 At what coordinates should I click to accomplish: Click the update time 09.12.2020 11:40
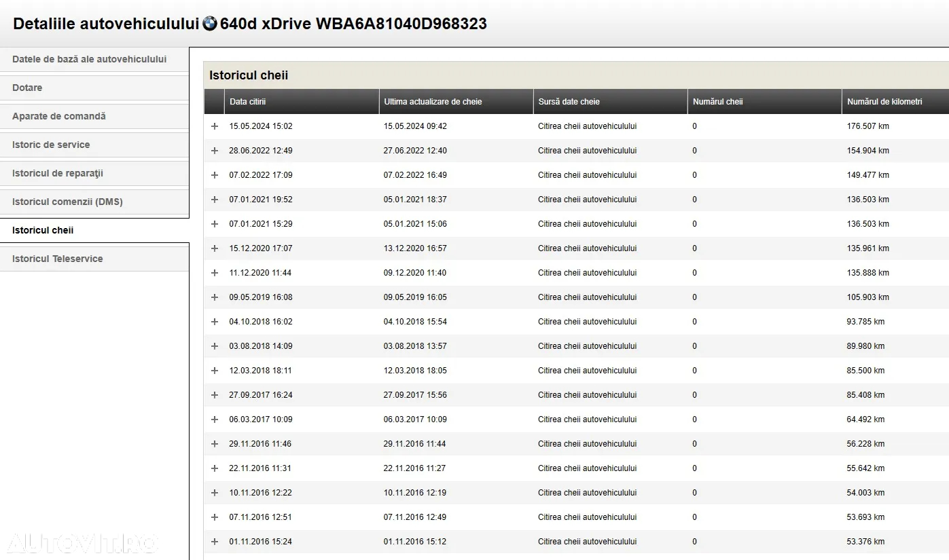(415, 273)
